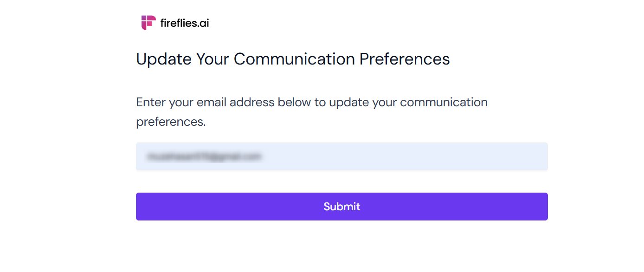Screen dimensions: 644x272
Task: Click the pink Fireflies logo icon
Action: click(x=148, y=23)
